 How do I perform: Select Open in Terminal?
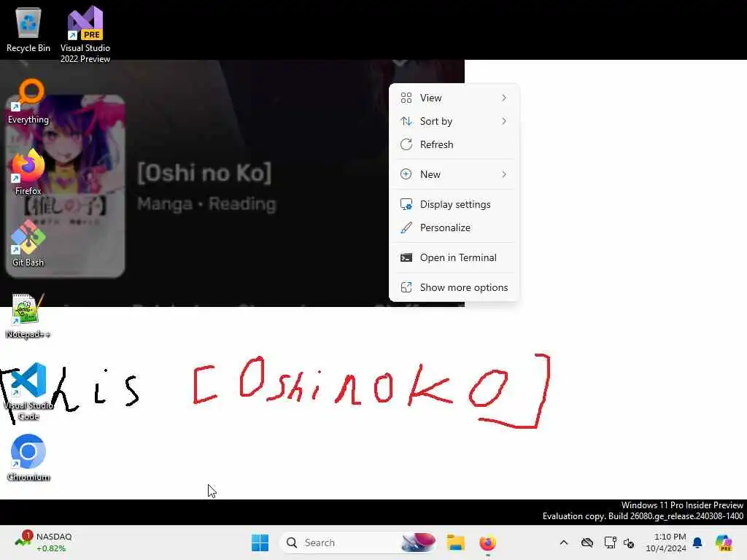coord(454,257)
